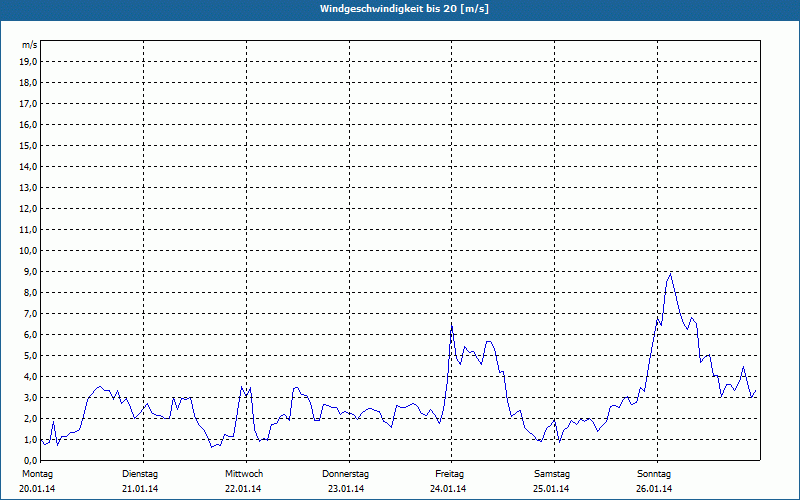Click the '2,0' y-axis label
The image size is (800, 500).
click(x=30, y=418)
